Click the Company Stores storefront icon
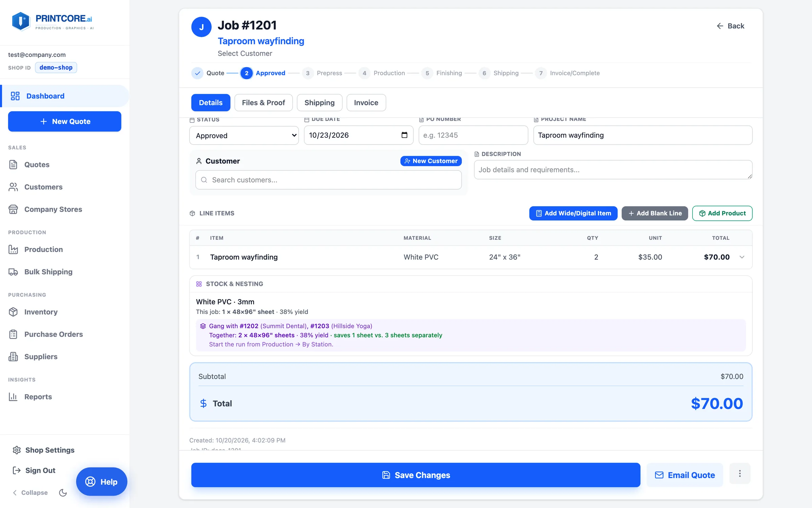The height and width of the screenshot is (508, 812). click(13, 209)
